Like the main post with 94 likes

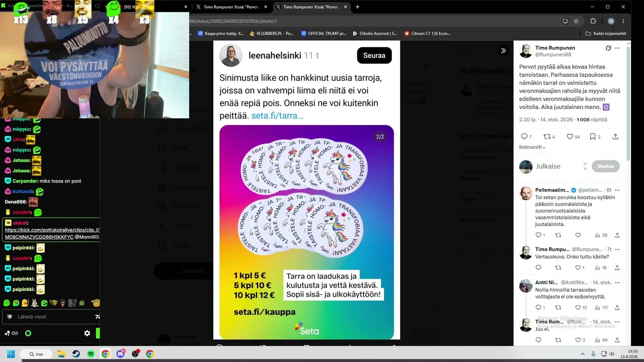coord(573,137)
